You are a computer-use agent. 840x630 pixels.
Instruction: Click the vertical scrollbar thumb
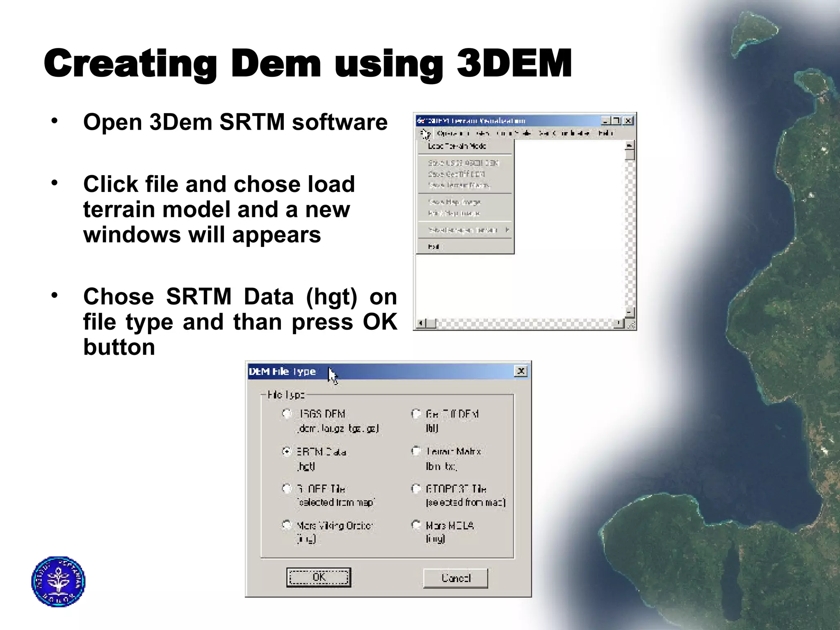(x=630, y=155)
